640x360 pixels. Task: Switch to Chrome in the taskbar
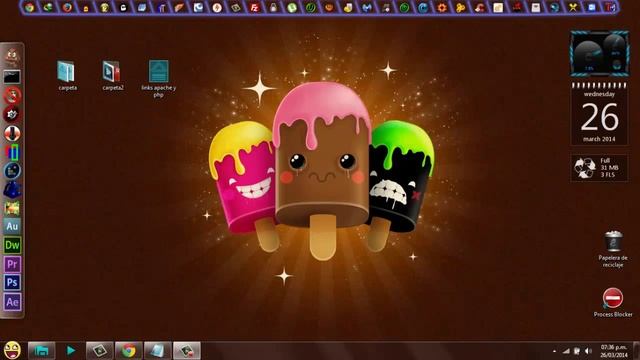(129, 350)
